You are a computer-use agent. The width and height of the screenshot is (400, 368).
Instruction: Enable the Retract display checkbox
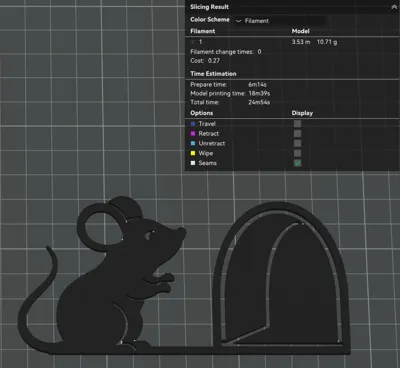tap(297, 134)
